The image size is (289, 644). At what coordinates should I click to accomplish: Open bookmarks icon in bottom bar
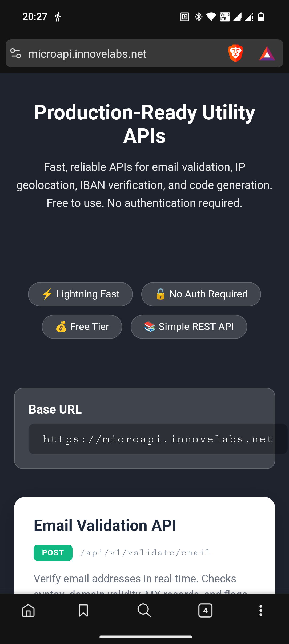pos(83,610)
